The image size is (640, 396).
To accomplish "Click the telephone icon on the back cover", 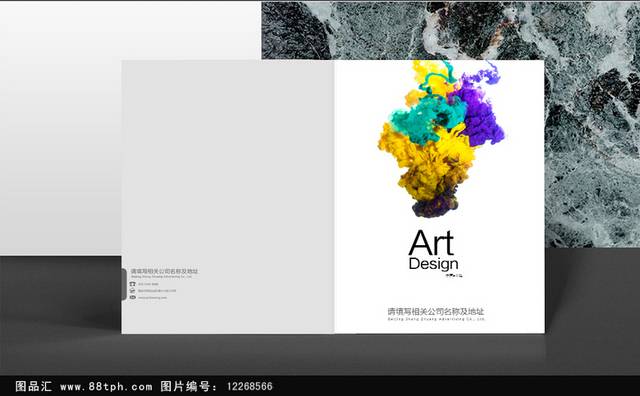I will pos(133,284).
